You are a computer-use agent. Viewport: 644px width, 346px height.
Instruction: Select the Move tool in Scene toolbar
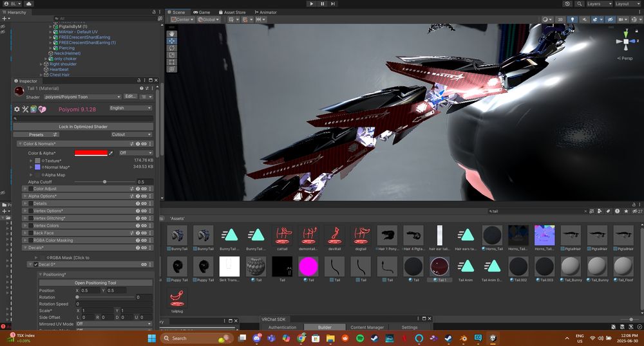pyautogui.click(x=172, y=41)
